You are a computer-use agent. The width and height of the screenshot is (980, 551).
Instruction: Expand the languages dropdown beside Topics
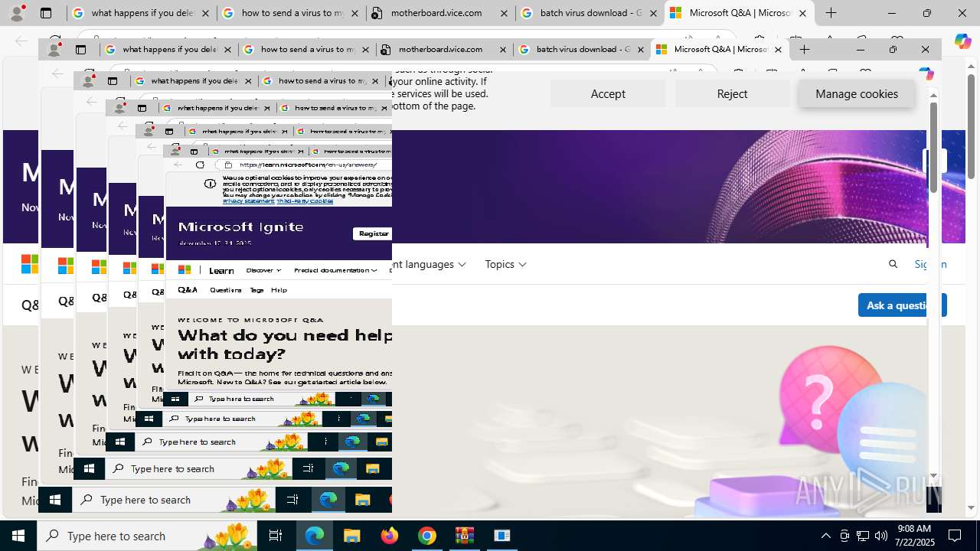pos(430,264)
